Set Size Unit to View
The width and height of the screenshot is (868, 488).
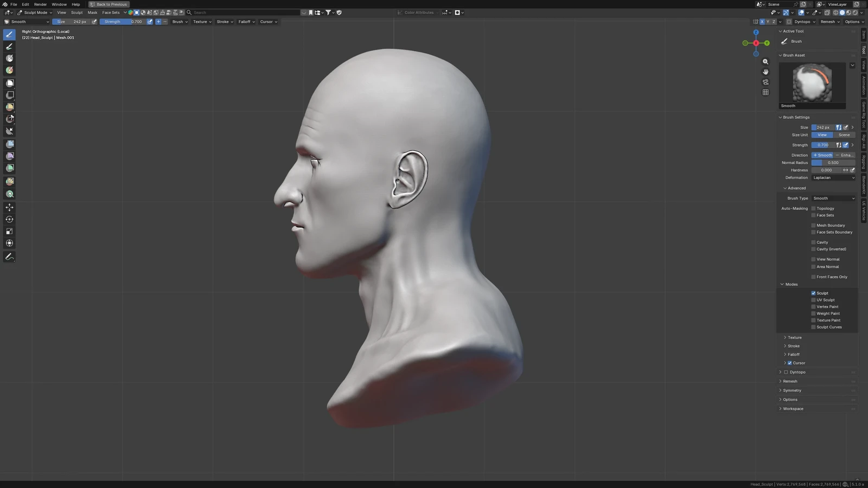(x=822, y=135)
